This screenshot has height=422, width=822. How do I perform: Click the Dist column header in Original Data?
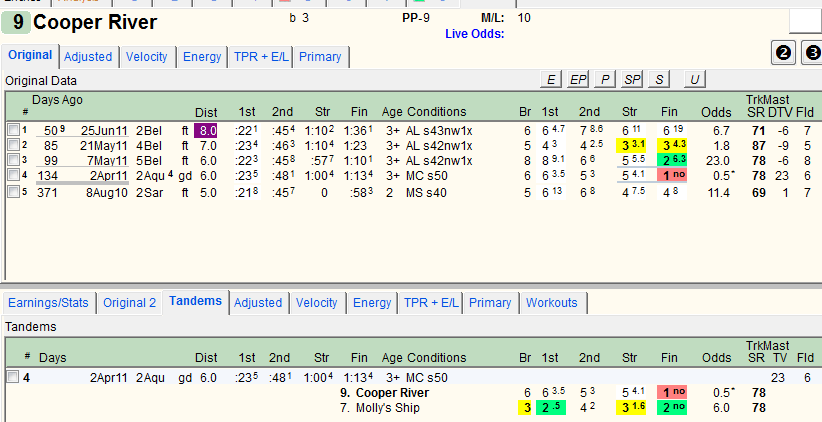click(206, 112)
